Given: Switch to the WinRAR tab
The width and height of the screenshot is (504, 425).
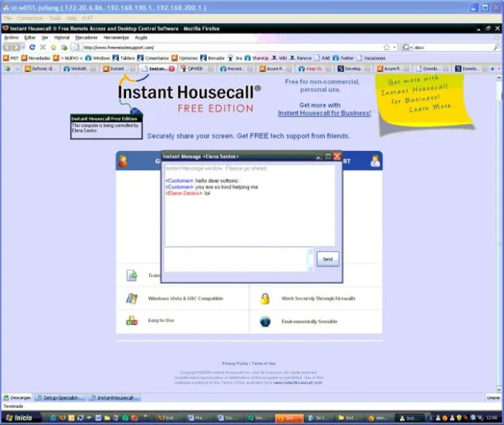Looking at the screenshot, I should point(79,68).
